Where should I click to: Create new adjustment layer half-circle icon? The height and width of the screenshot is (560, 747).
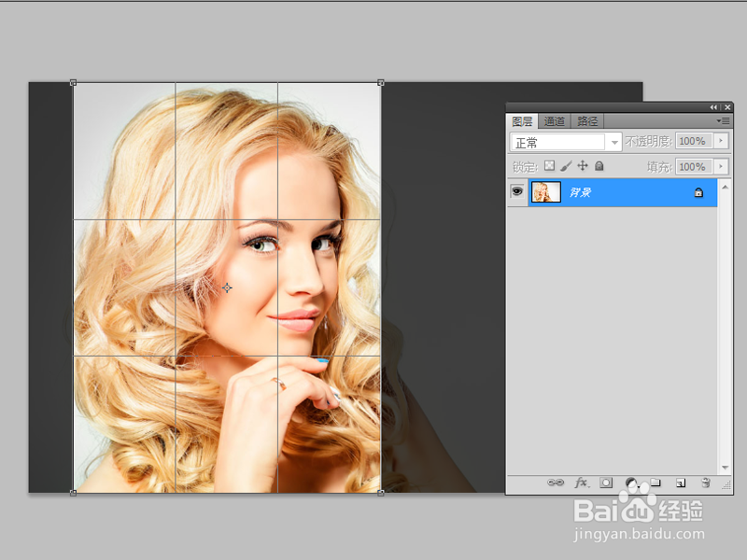(x=631, y=483)
